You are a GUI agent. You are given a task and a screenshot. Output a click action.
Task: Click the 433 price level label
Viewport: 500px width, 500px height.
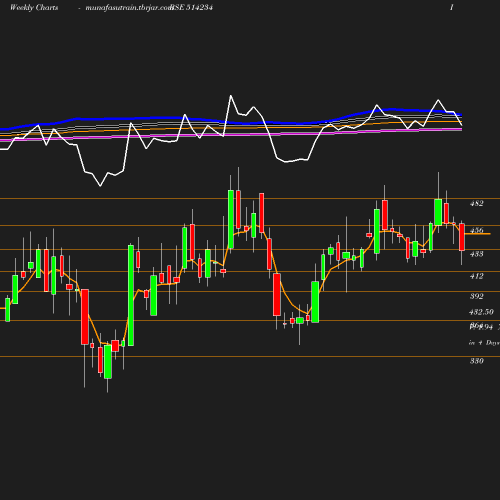pos(477,254)
